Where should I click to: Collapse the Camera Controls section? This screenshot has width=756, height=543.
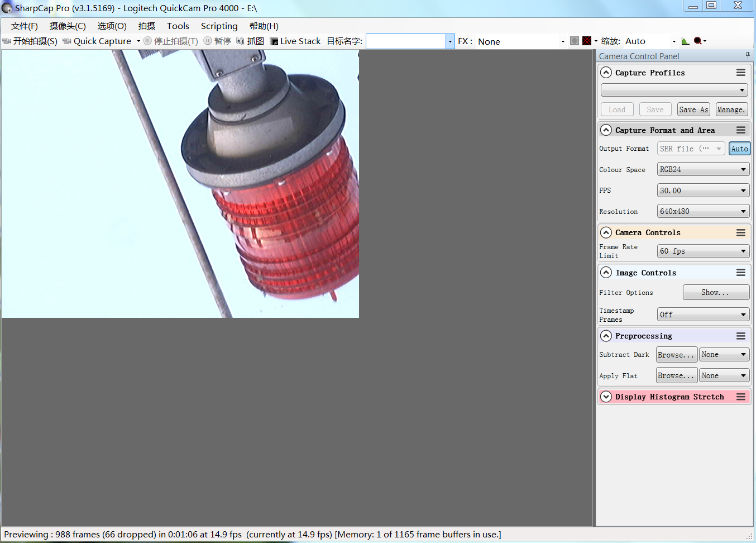[x=606, y=232]
